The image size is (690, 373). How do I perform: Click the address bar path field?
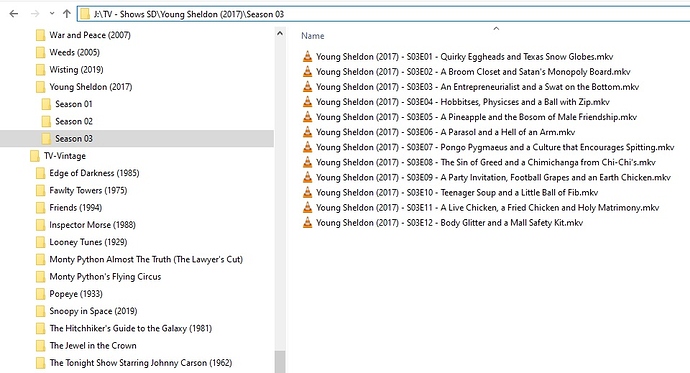coord(383,14)
